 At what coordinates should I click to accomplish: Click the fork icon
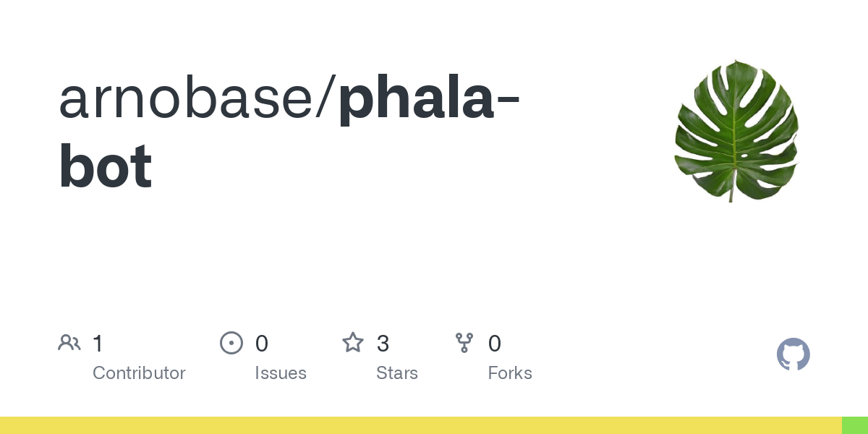[464, 343]
